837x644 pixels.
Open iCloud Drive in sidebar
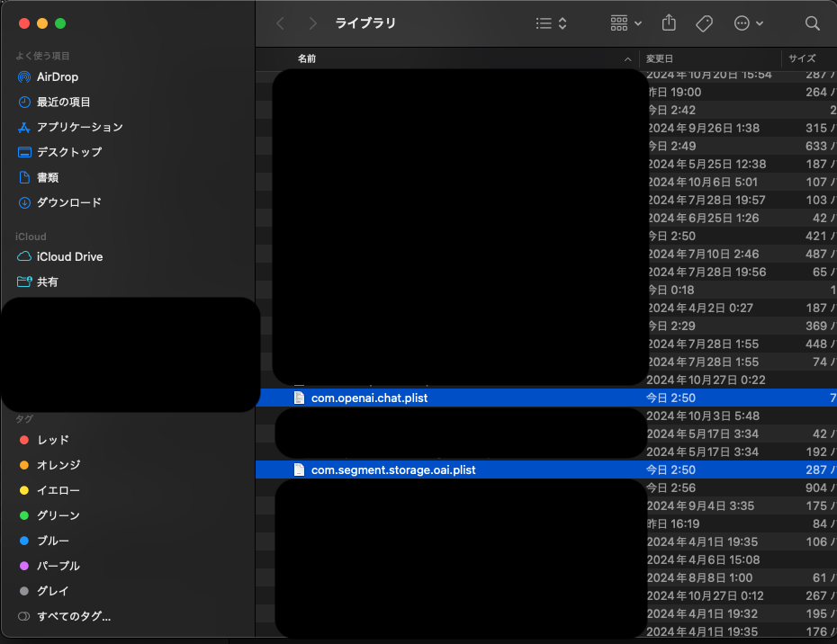tap(69, 256)
